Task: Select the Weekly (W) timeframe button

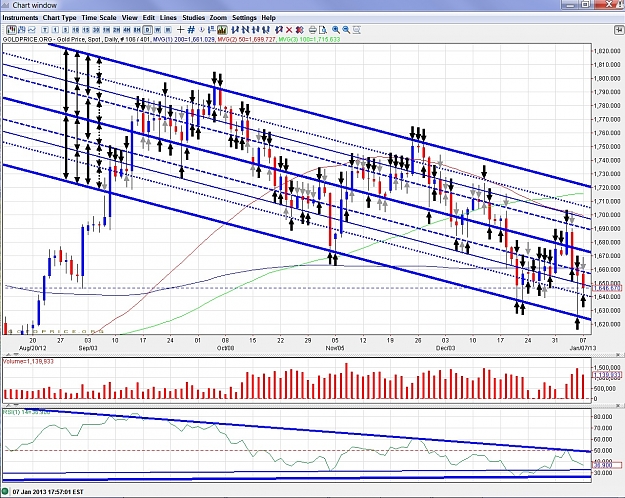Action: 158,30
